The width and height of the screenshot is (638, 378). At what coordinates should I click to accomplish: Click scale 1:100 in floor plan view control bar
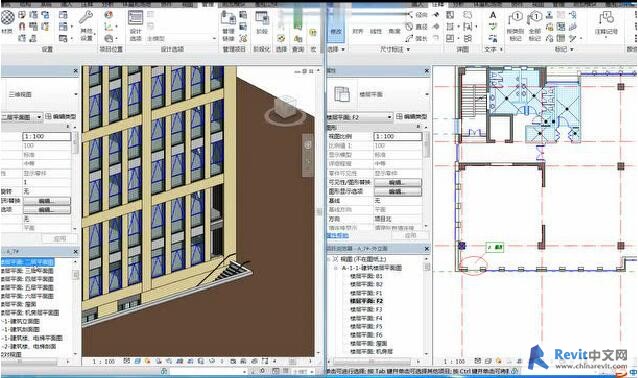(454, 361)
